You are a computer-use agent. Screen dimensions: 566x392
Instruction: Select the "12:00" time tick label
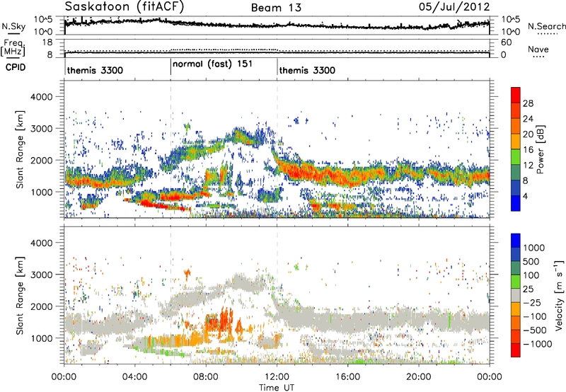[277, 377]
